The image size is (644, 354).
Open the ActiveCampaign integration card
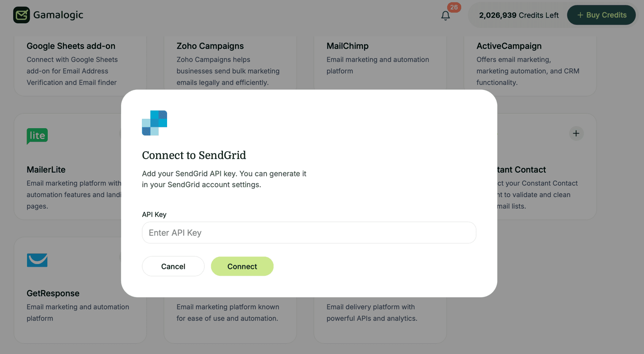(530, 63)
